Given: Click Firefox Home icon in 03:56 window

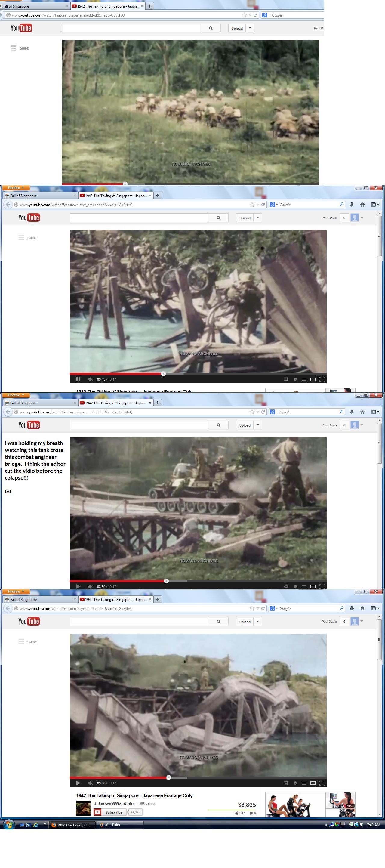Looking at the screenshot, I should tap(362, 608).
